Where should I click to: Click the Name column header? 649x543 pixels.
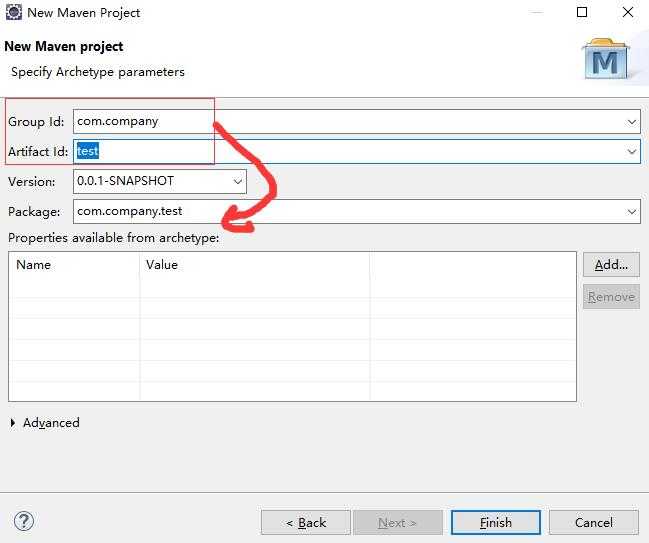click(x=75, y=264)
